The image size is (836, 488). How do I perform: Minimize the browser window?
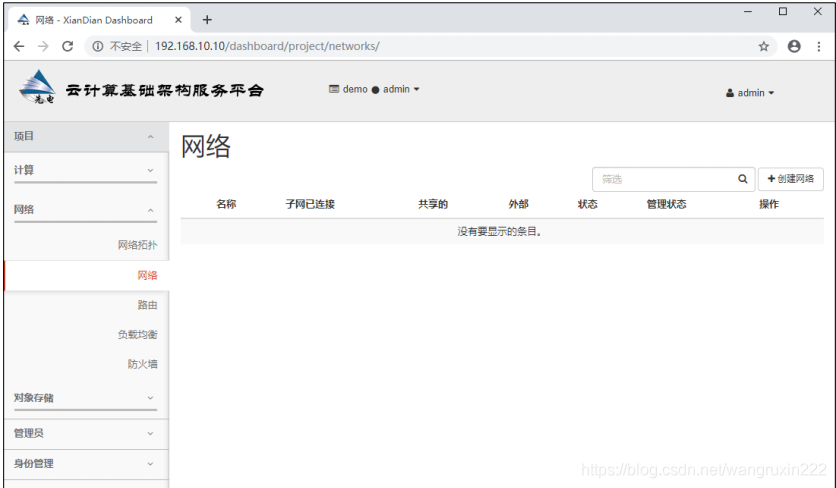point(748,11)
